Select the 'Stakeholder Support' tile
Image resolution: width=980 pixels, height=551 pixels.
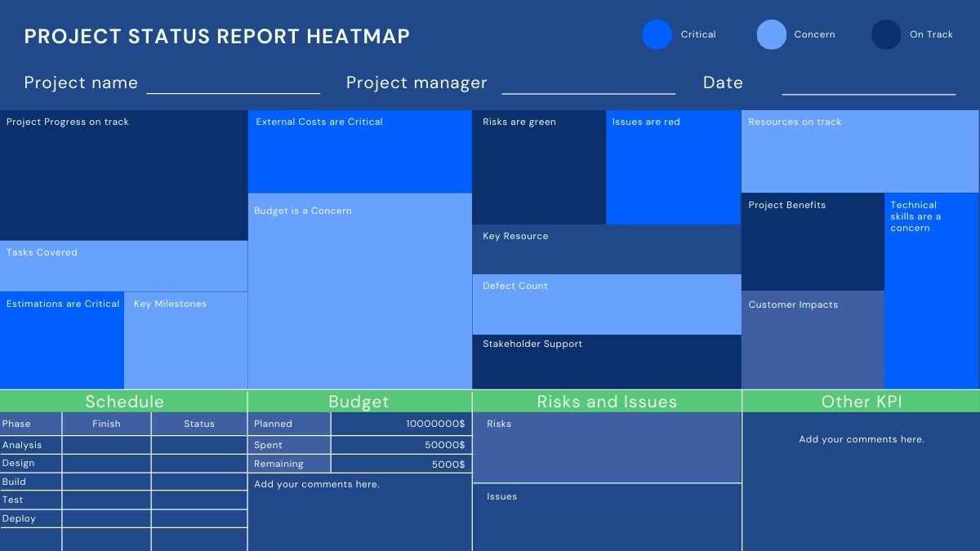point(607,362)
